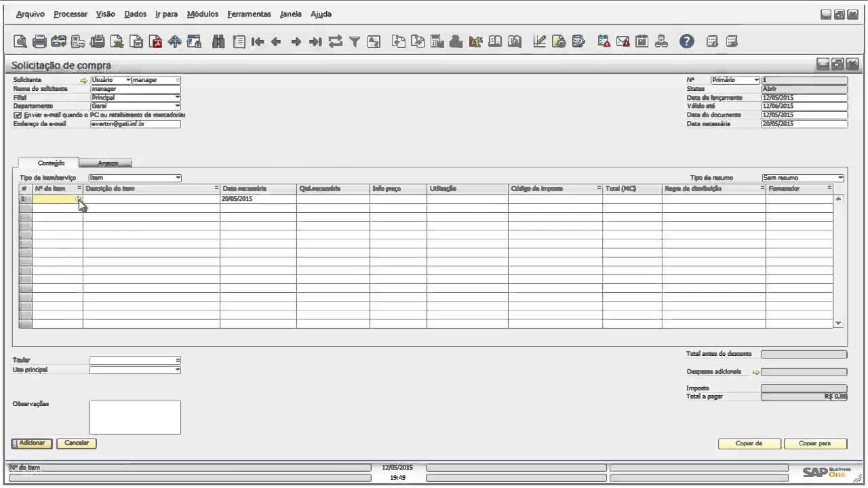Open the Ferramentas menu
868x488 pixels.
click(x=249, y=14)
